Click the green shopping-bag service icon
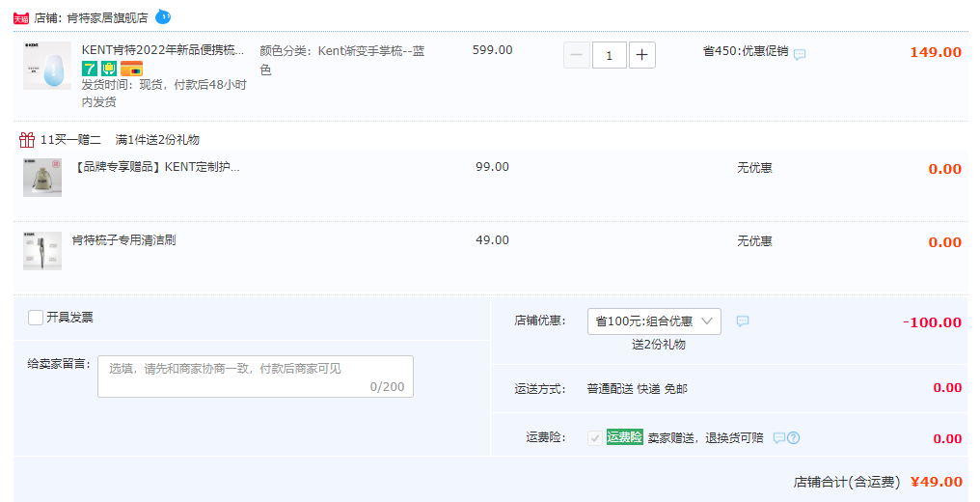Viewport: 980px width, 502px height. [x=109, y=69]
